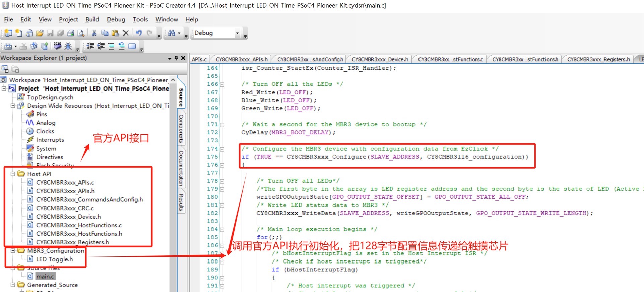
Task: Select CY8CMBR3xxx_HostFunctions.c file
Action: 79,225
